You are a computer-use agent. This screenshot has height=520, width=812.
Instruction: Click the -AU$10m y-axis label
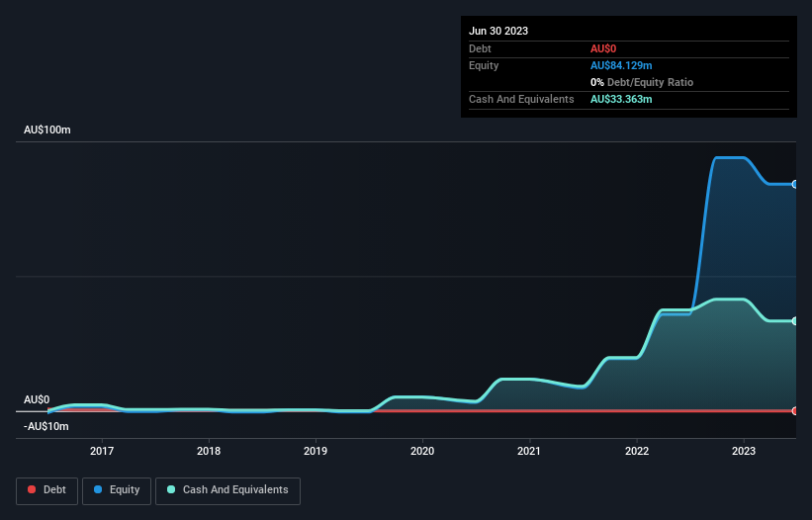(x=46, y=426)
